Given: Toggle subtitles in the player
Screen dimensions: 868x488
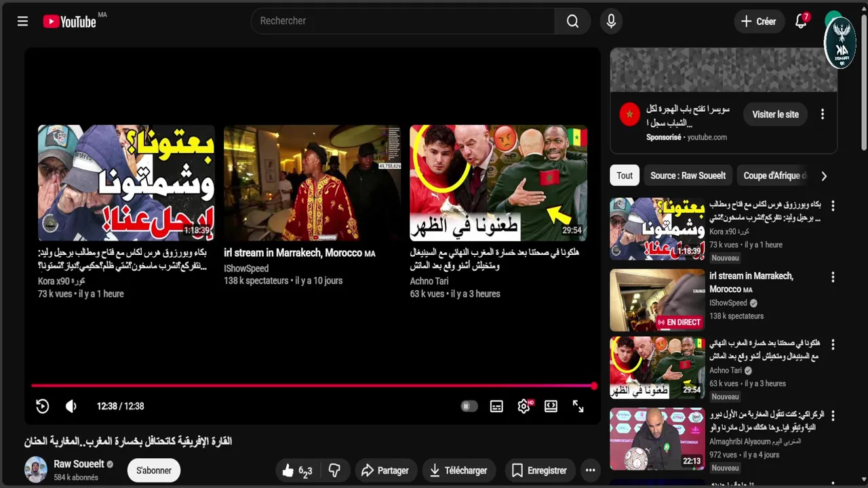Looking at the screenshot, I should (x=496, y=406).
